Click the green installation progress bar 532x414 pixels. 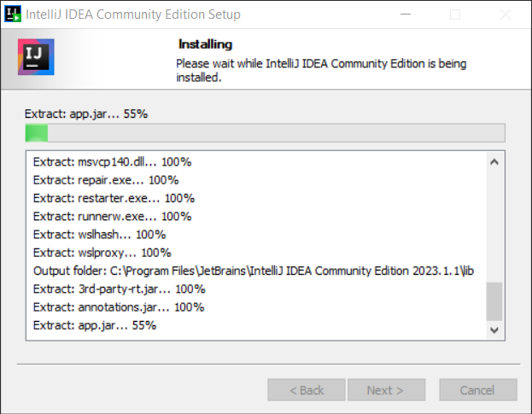coord(265,132)
